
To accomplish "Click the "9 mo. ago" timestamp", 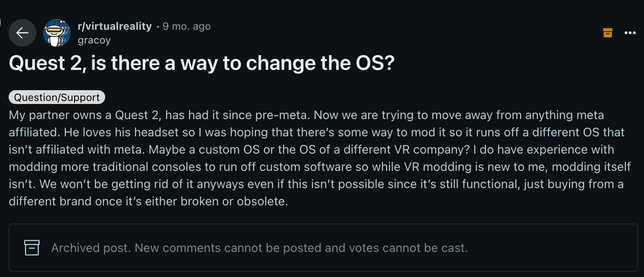I will tap(187, 26).
